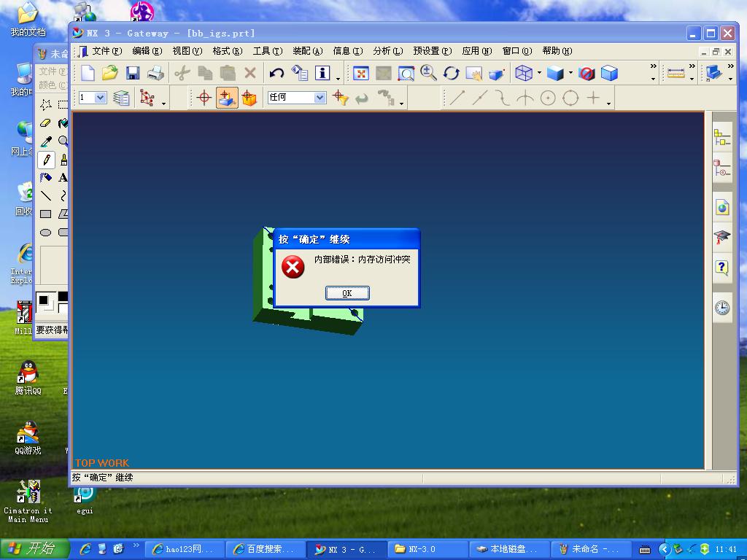Open the 编辑(E) menu in NX
747x560 pixels.
[x=147, y=51]
